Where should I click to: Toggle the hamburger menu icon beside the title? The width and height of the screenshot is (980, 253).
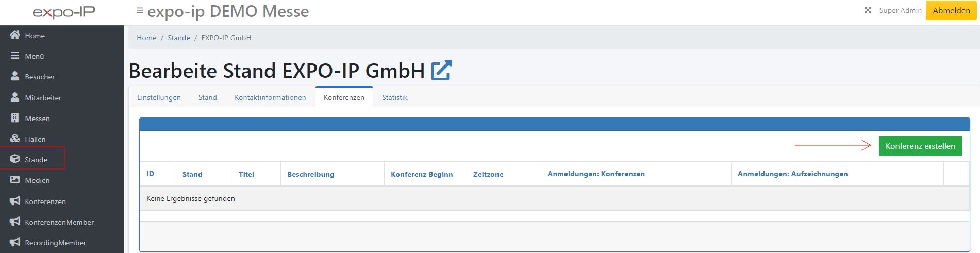[x=139, y=10]
